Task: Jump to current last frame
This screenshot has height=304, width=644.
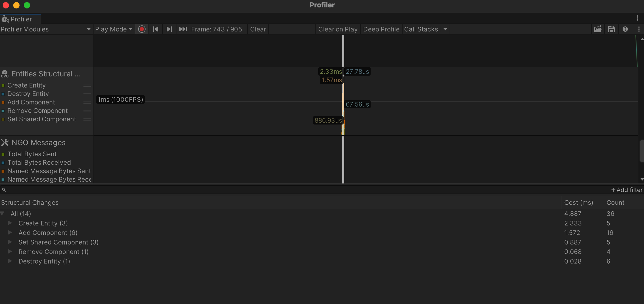Action: 183,29
